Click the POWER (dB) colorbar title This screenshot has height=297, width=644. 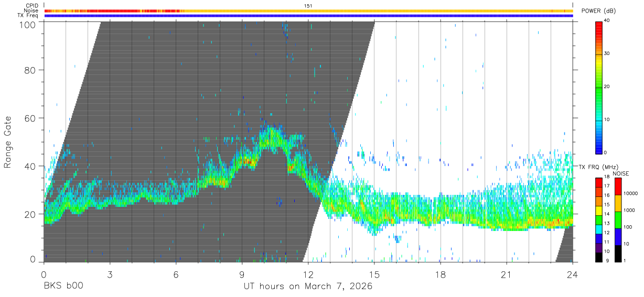599,11
